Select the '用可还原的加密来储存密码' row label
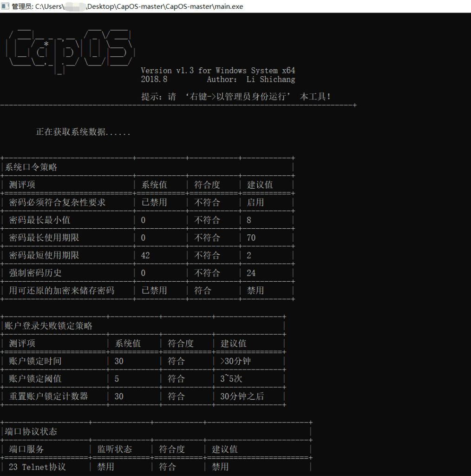Image resolution: width=471 pixels, height=476 pixels. pos(61,291)
